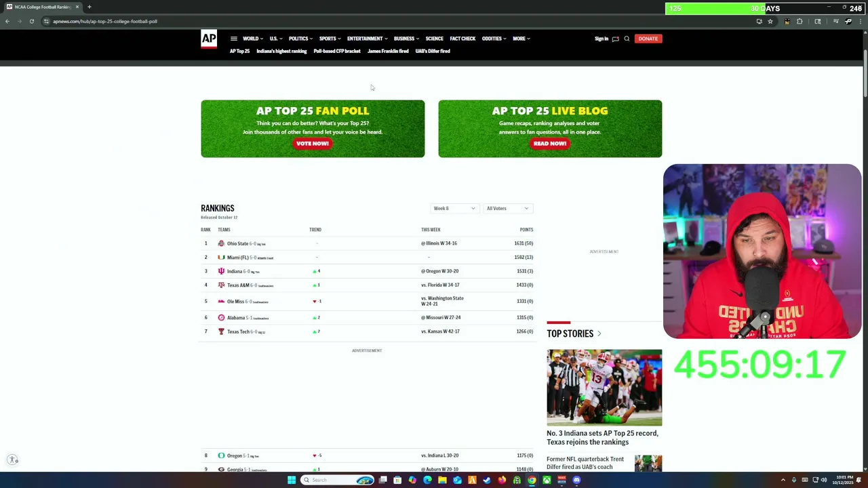Open the AP Top 25 subnav link
Screen dimensions: 868x488
(x=239, y=52)
